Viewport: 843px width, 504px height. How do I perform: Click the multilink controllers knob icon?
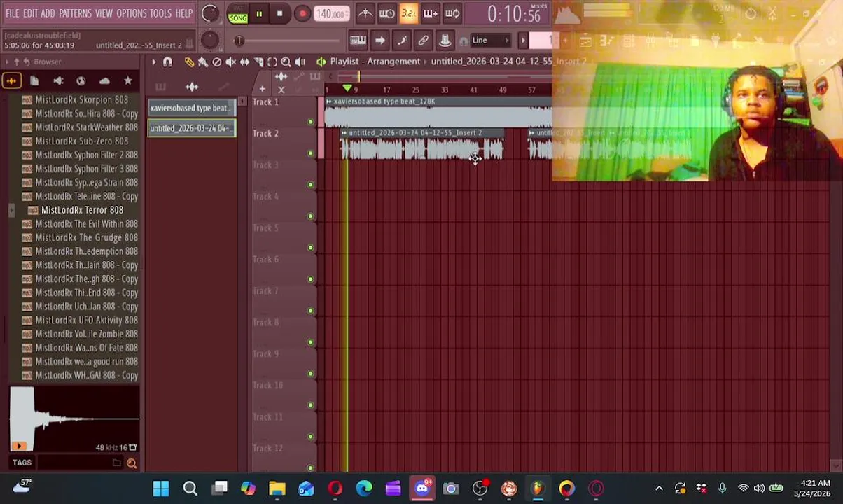tap(445, 41)
